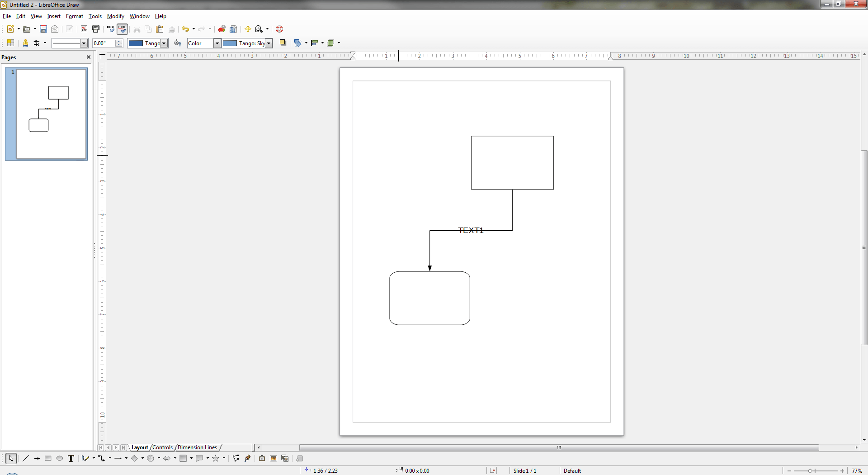The height and width of the screenshot is (475, 868).
Task: Click the Paste clipboard icon
Action: (160, 29)
